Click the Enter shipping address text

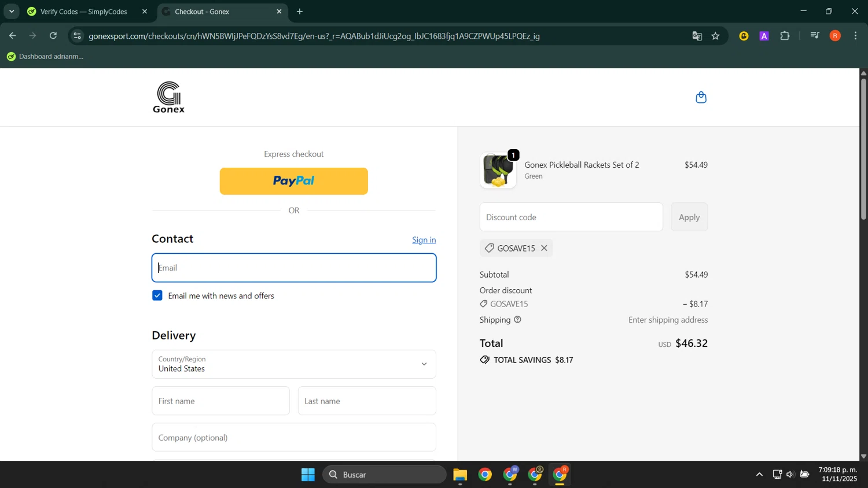coord(668,320)
